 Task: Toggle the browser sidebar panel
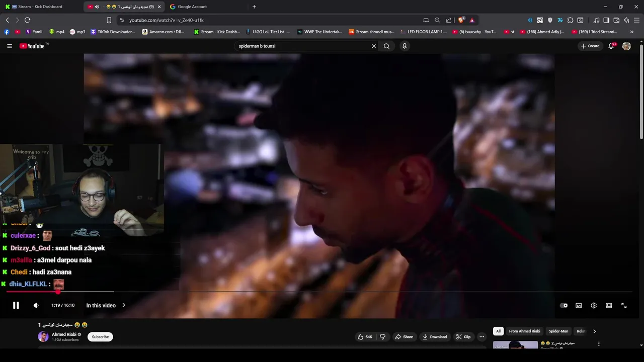pos(606,20)
